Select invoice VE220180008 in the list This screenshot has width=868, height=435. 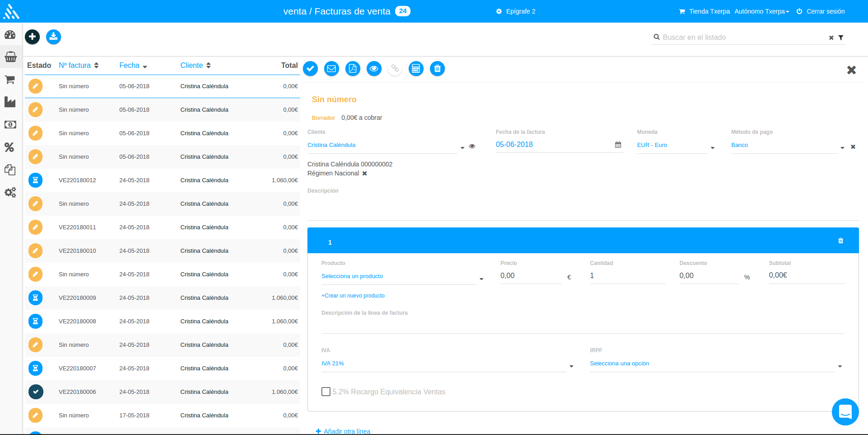162,322
